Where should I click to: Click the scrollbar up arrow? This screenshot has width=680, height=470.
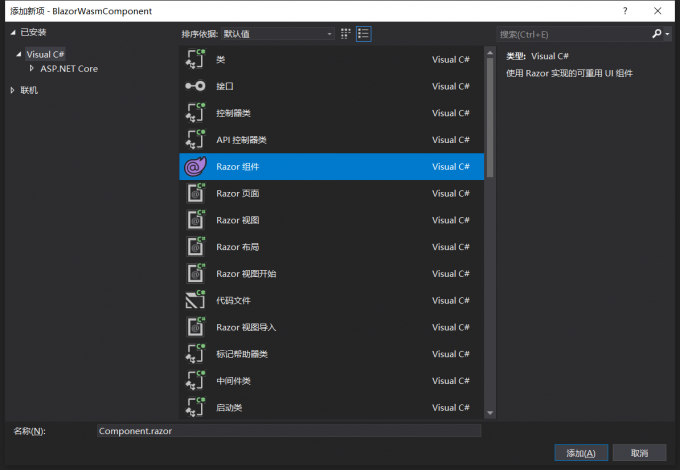click(x=490, y=53)
